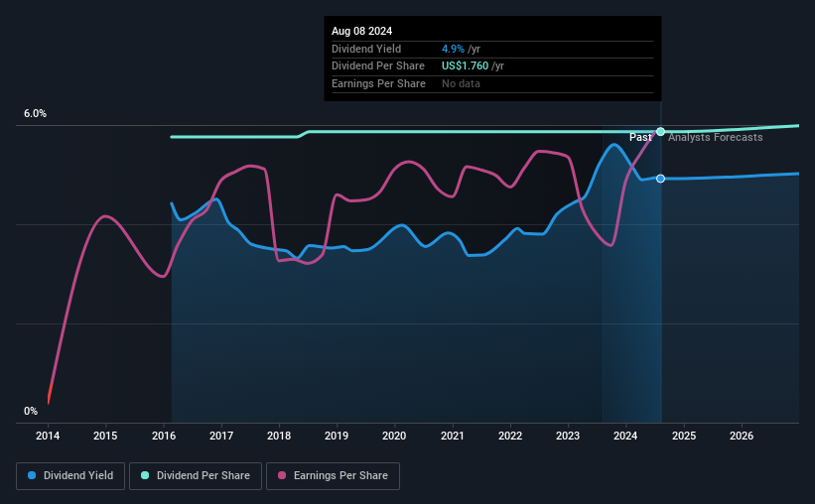The width and height of the screenshot is (815, 504).
Task: Click the 6.0% y-axis label
Action: (x=36, y=114)
